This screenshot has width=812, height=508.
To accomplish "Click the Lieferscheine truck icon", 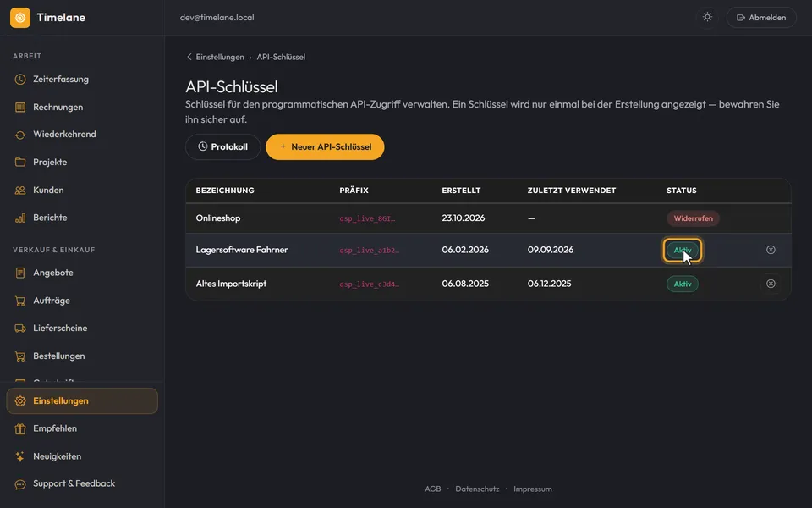I will [20, 329].
